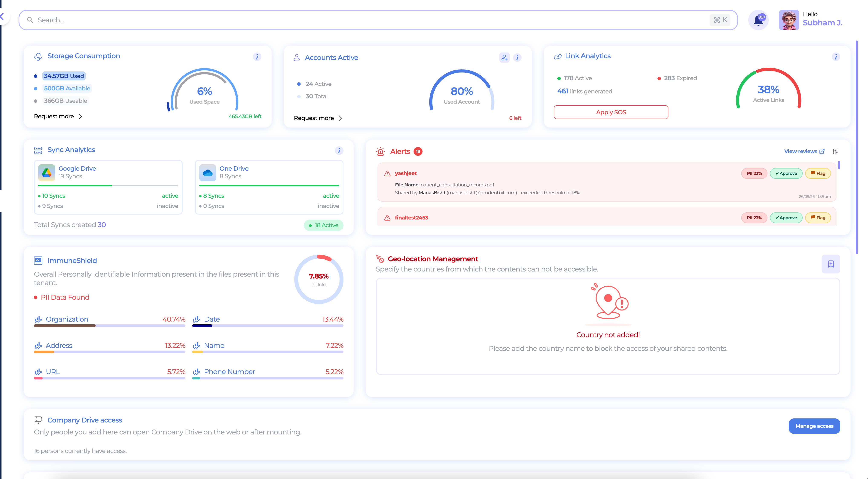Screen dimensions: 868x479
Task: Click the warning triangle icon on the finaltest2453 alert
Action: coord(387,218)
